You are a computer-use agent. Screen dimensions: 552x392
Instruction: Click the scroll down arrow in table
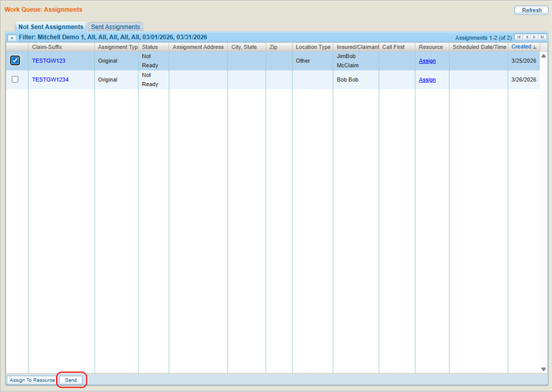pyautogui.click(x=544, y=369)
